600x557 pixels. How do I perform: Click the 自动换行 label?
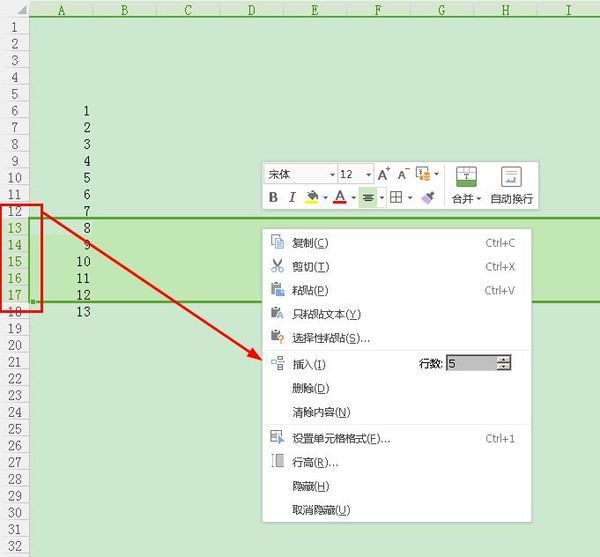tap(511, 199)
